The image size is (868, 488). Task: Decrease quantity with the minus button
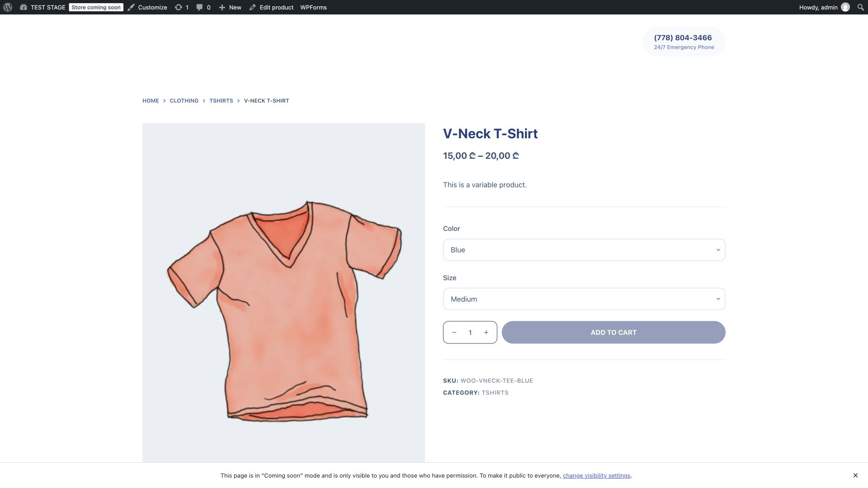click(454, 333)
